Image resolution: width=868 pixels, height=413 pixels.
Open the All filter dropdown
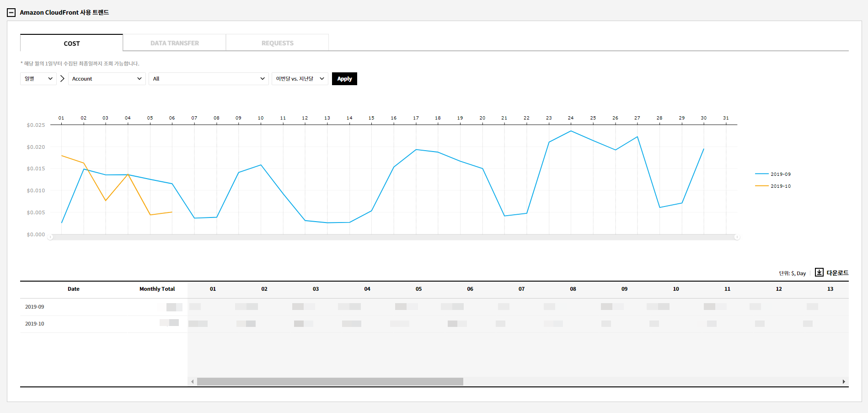(x=209, y=79)
